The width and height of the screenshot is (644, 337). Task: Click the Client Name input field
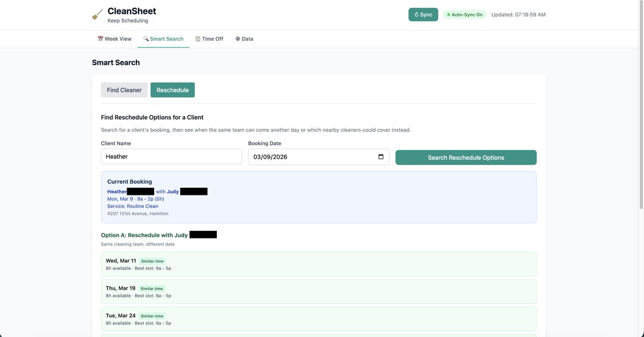pyautogui.click(x=171, y=157)
